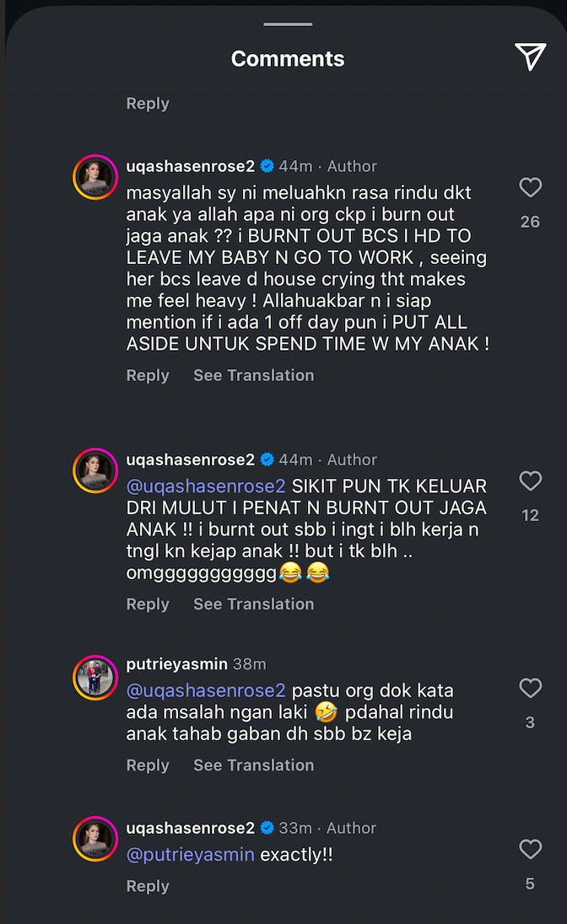The width and height of the screenshot is (567, 924).
Task: See Translation for putrieyasmin's comment
Action: click(x=253, y=765)
